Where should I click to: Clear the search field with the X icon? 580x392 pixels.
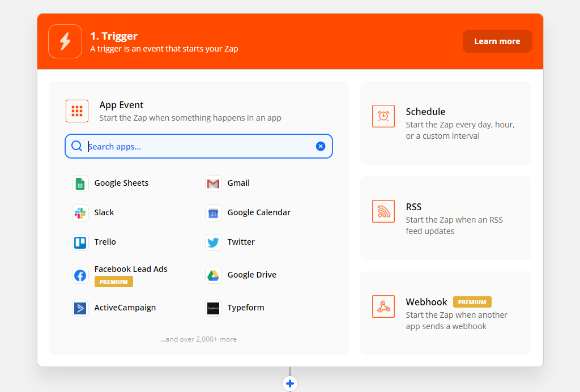[x=321, y=146]
